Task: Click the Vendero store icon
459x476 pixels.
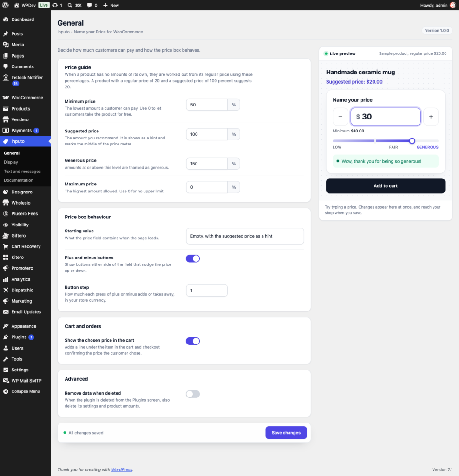Action: [x=6, y=119]
